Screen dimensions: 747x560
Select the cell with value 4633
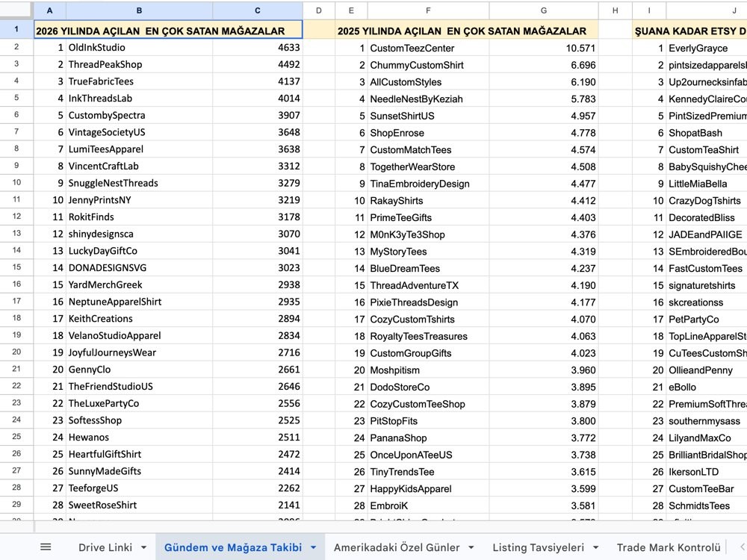pyautogui.click(x=258, y=48)
